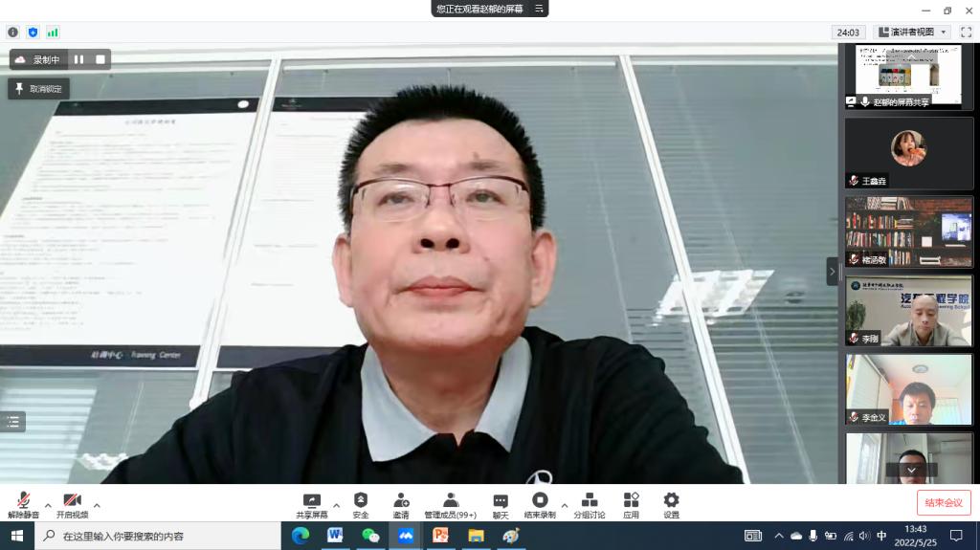
Task: Click the 24:03 meeting timer
Action: tap(848, 33)
